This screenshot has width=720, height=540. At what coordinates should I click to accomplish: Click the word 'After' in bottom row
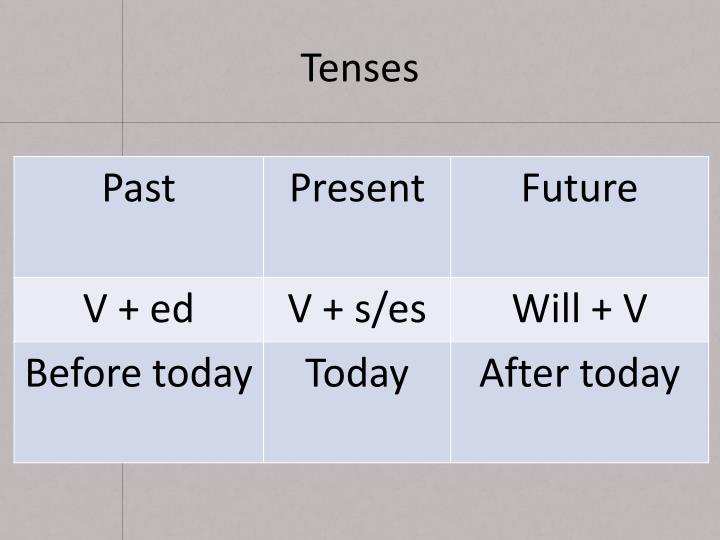524,373
